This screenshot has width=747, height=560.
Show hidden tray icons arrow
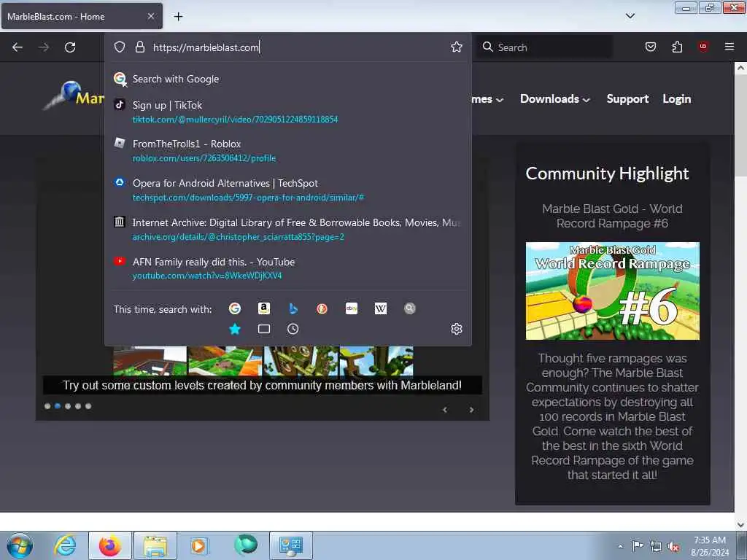[620, 547]
